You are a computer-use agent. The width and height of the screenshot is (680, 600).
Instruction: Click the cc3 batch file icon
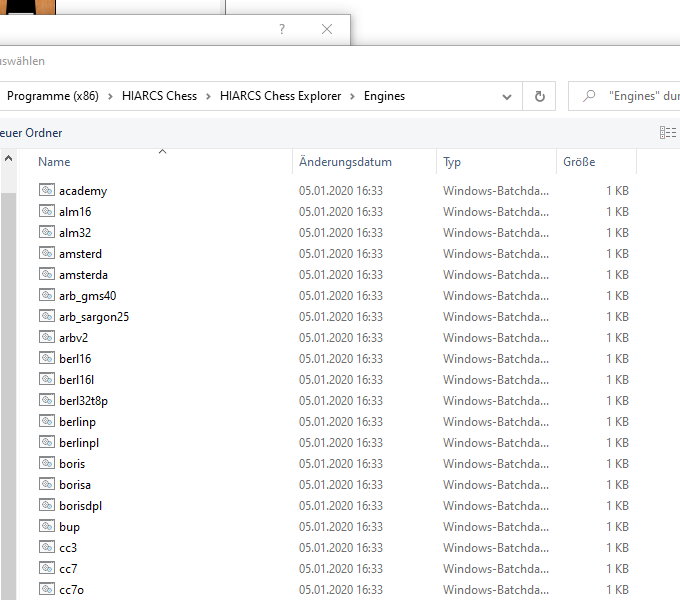pos(47,547)
